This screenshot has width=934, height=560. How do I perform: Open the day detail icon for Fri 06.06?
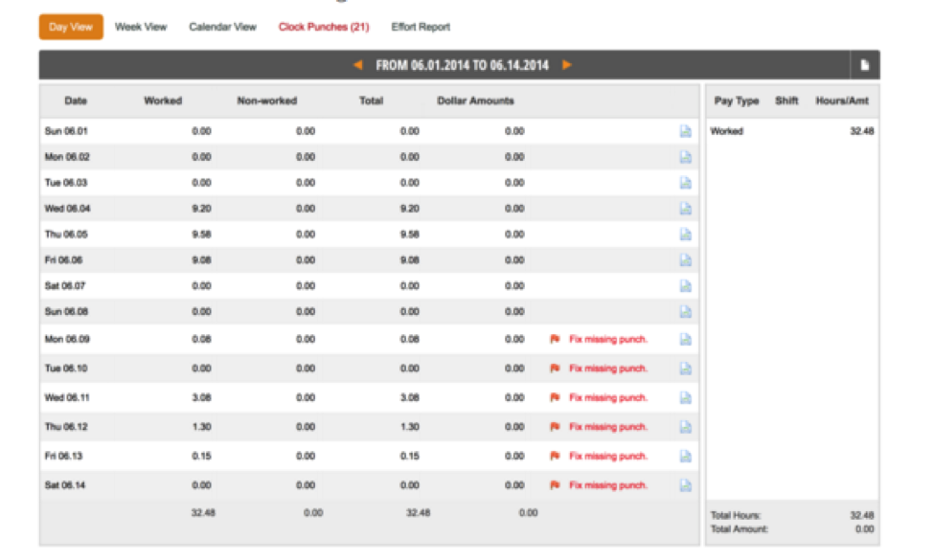click(x=686, y=259)
